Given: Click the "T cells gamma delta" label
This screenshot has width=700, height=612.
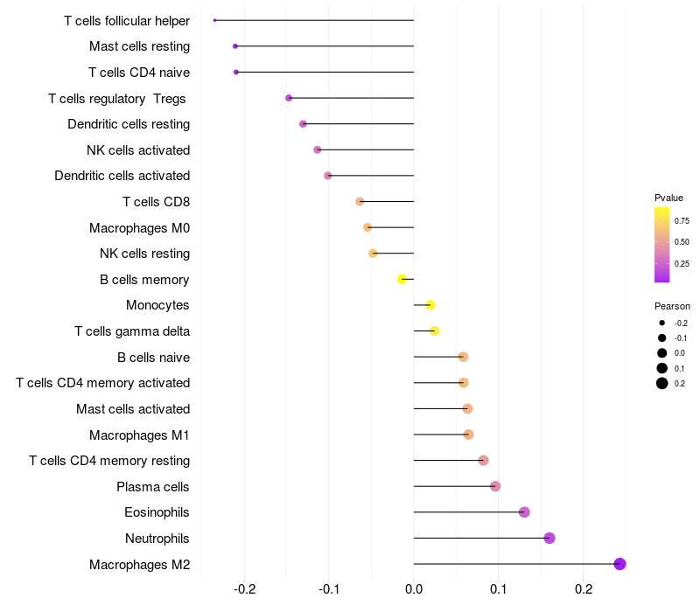Looking at the screenshot, I should click(132, 331).
